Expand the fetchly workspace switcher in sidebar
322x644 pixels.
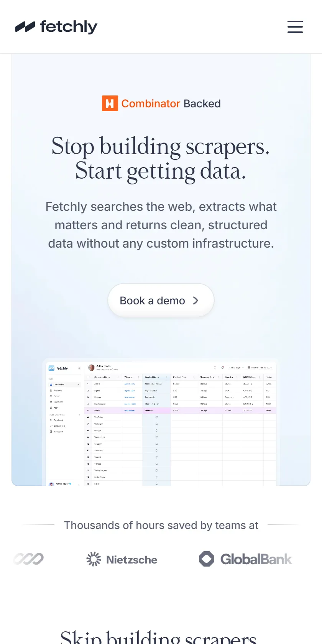point(79,368)
